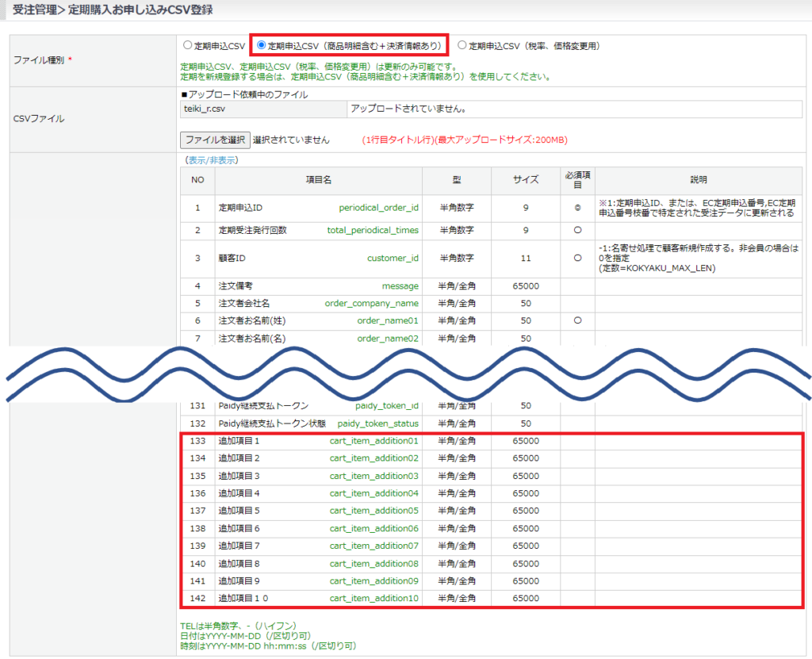
Task: Select the 定期申込CSV radio button
Action: coord(187,46)
